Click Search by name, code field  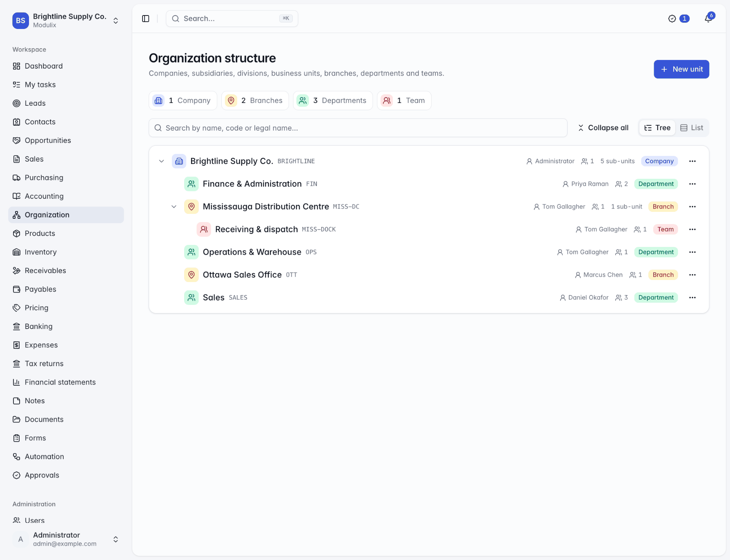358,128
